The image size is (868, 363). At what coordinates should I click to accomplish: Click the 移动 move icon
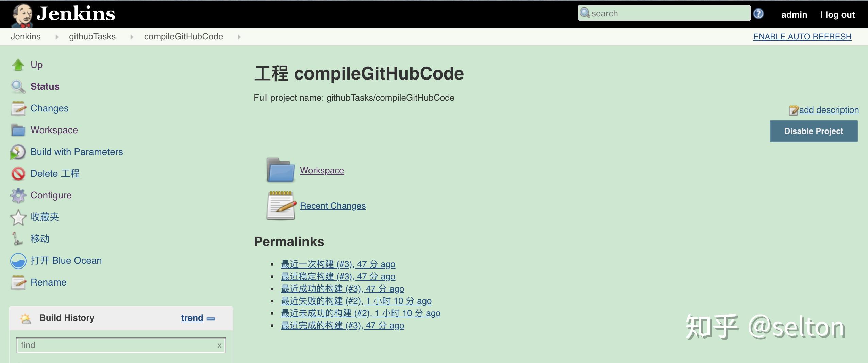(17, 239)
